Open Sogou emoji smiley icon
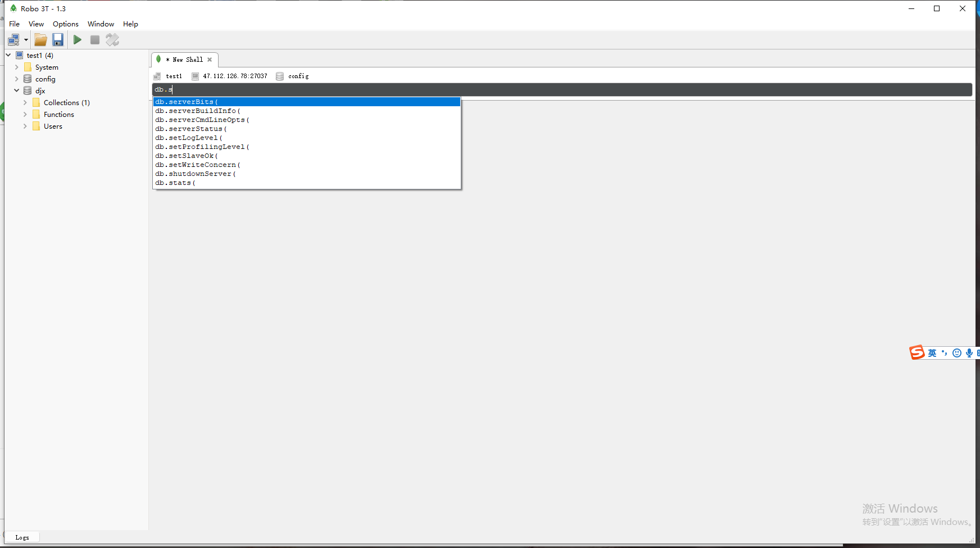Viewport: 980px width, 548px height. (x=957, y=353)
